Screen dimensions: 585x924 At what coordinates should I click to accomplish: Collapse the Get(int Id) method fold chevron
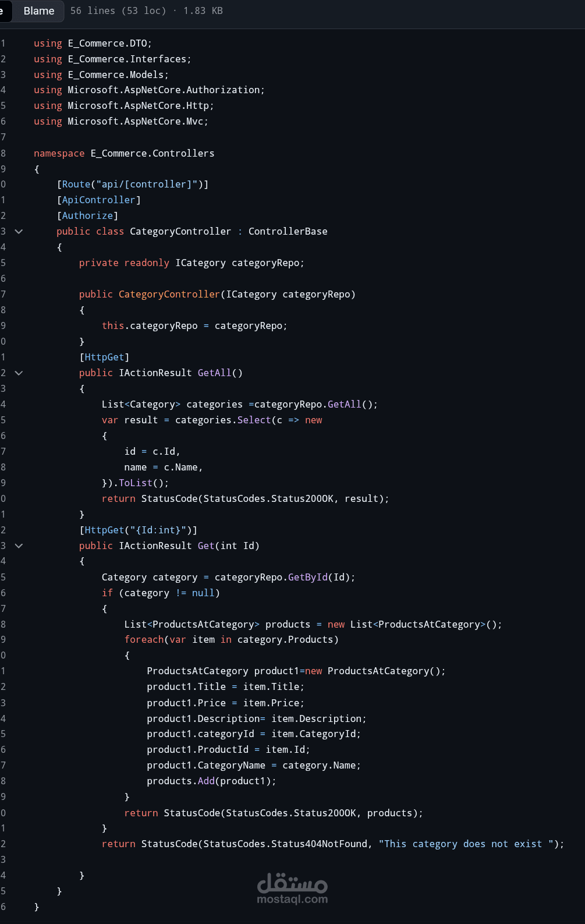click(19, 546)
